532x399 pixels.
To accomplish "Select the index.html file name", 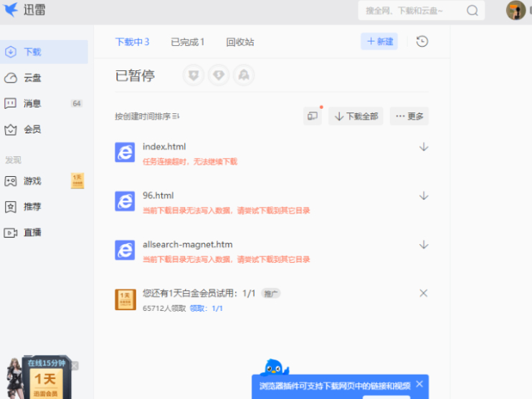I will click(164, 146).
